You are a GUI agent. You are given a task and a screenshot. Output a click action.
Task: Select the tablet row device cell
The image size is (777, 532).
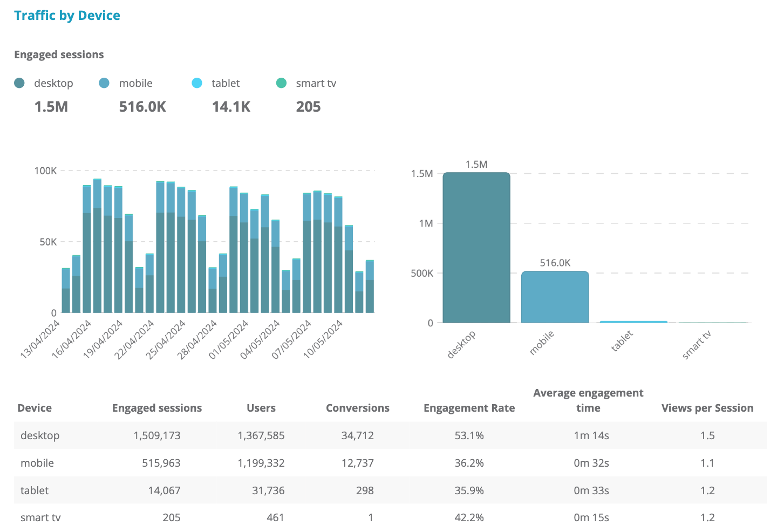click(x=35, y=490)
